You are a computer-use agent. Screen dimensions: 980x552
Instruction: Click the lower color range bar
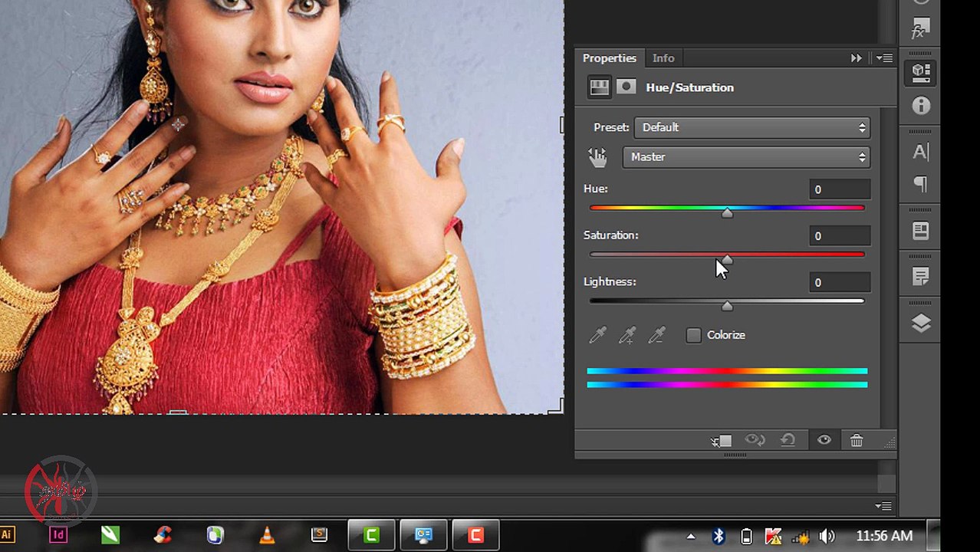coord(727,384)
